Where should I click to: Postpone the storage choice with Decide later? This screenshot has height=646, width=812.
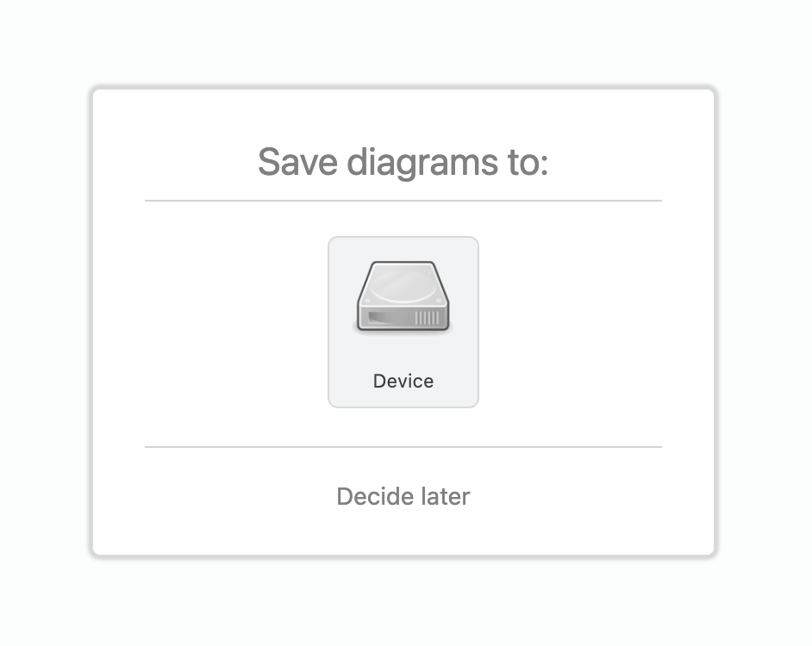click(x=403, y=496)
